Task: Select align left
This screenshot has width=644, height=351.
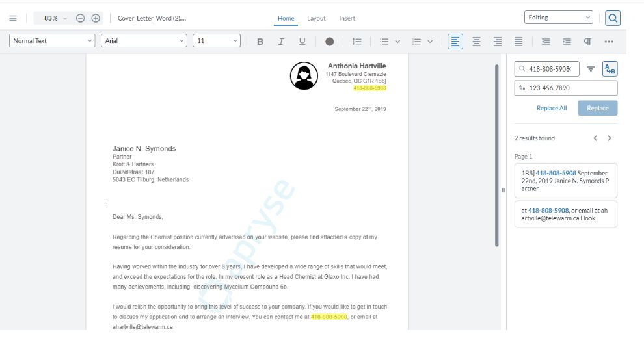Action: point(455,42)
